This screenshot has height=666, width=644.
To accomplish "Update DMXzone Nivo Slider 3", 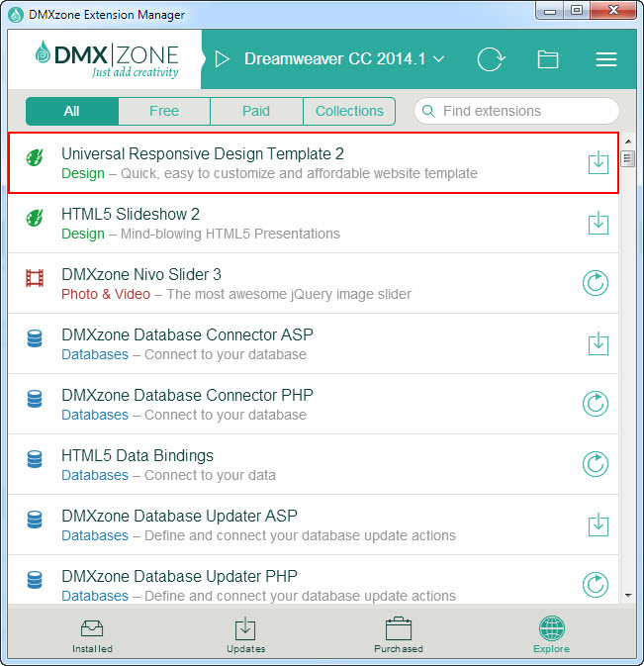I will (x=596, y=283).
